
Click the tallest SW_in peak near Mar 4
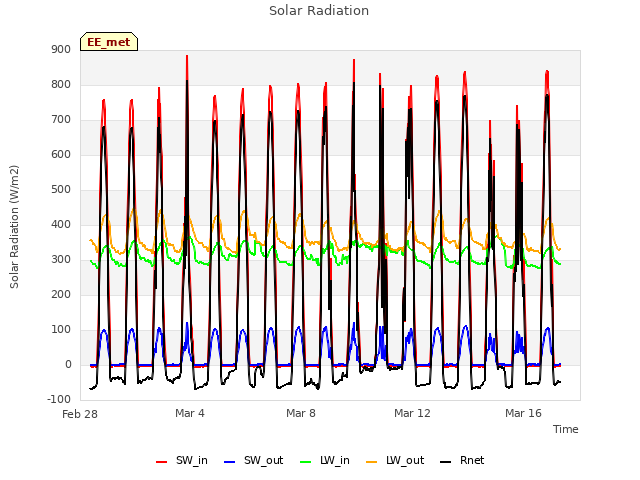187,56
